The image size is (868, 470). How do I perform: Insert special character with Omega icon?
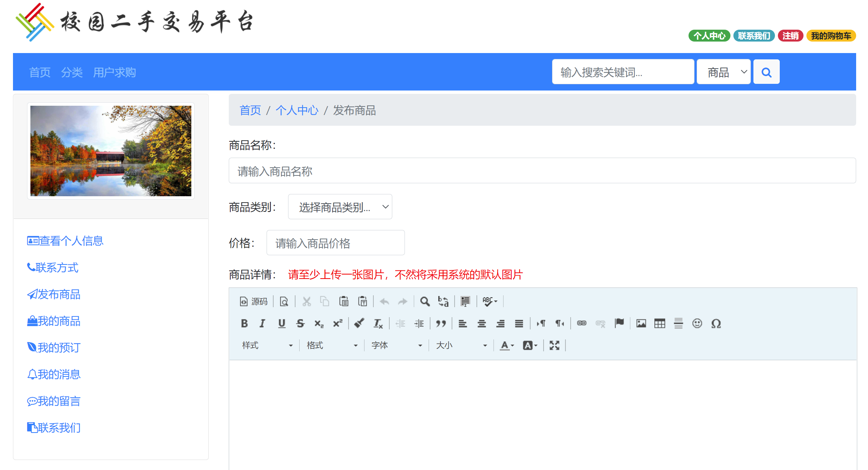click(x=716, y=323)
